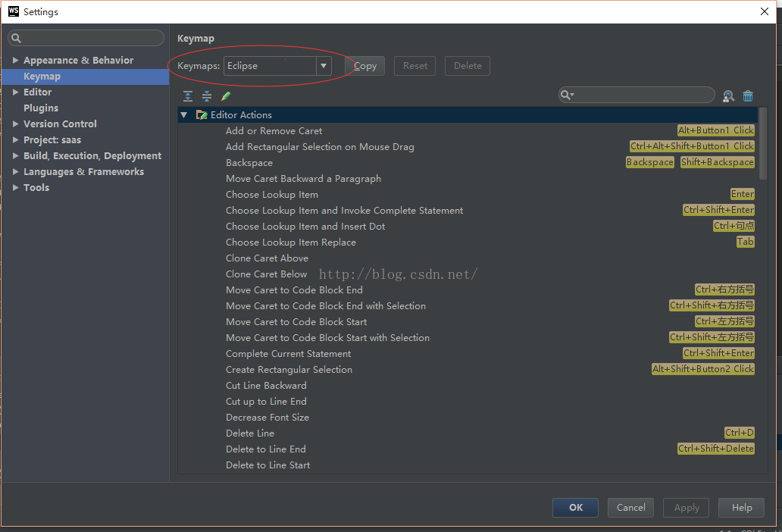
Task: Click the Copy keymap button
Action: point(364,66)
